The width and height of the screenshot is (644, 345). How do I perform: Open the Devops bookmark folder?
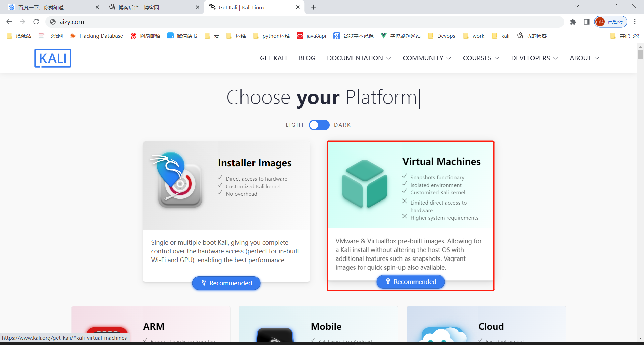pos(441,36)
